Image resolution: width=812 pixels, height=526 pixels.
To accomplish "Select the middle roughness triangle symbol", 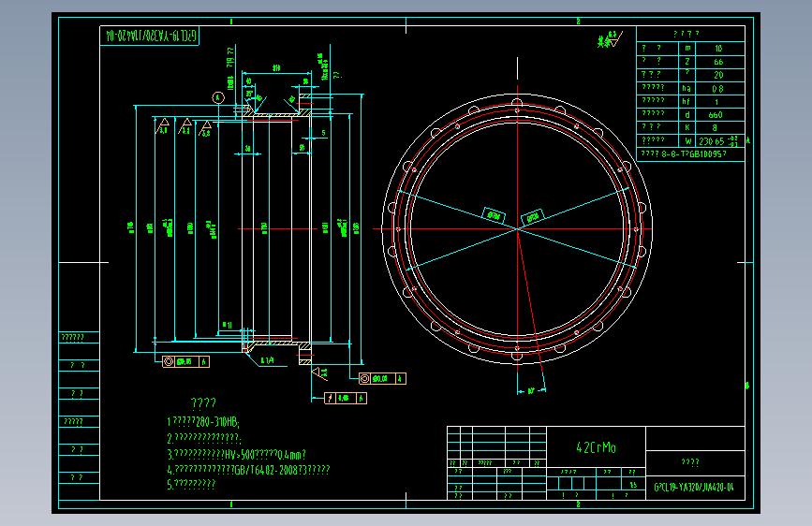I will point(185,125).
